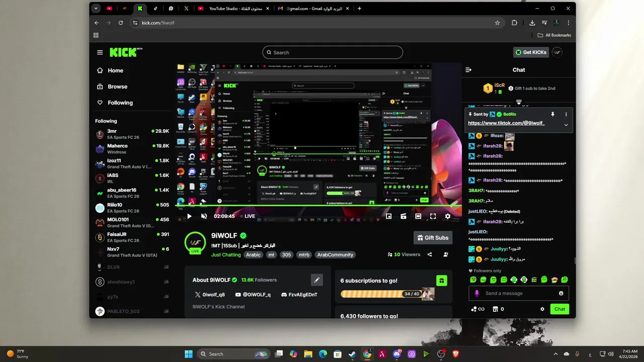The height and width of the screenshot is (362, 644).
Task: Open the Just Chatting category
Action: coord(226,255)
